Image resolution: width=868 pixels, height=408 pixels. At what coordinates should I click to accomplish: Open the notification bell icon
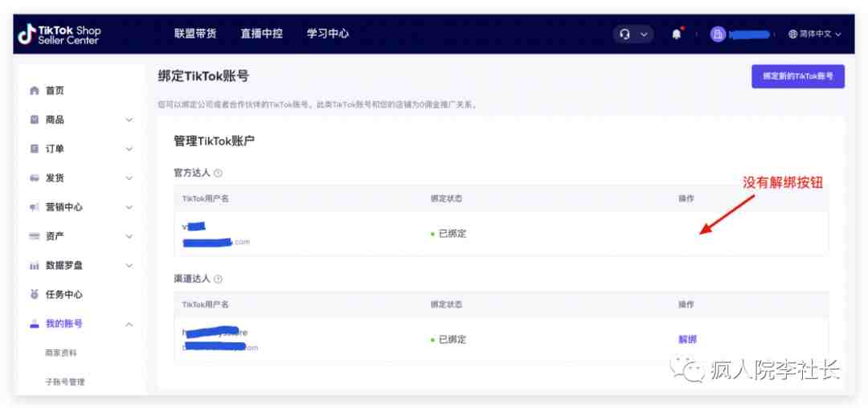pos(677,34)
